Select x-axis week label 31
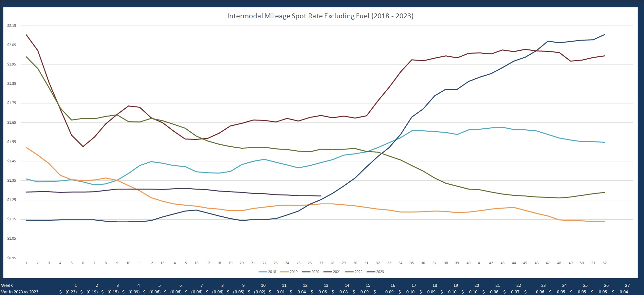The height and width of the screenshot is (295, 644). tap(366, 263)
